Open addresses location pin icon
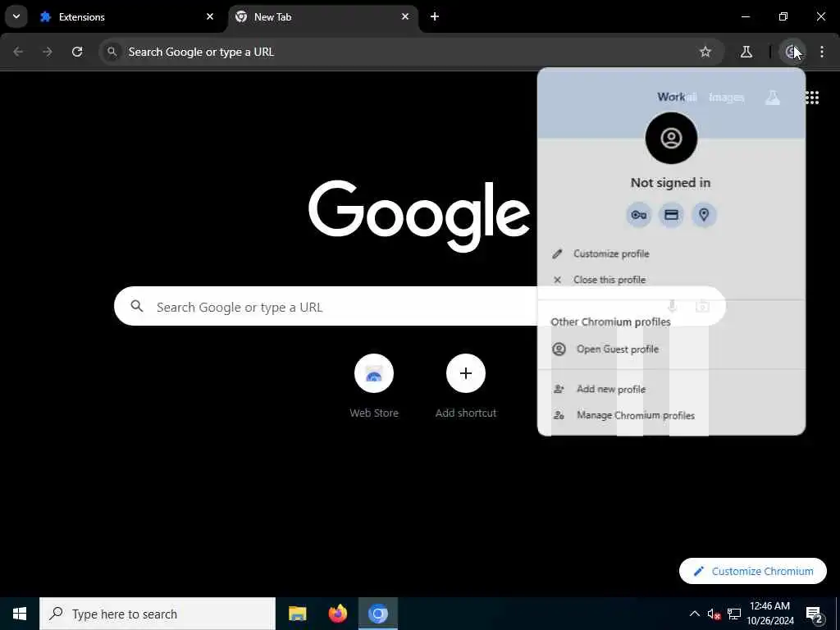Image resolution: width=840 pixels, height=630 pixels. (704, 215)
